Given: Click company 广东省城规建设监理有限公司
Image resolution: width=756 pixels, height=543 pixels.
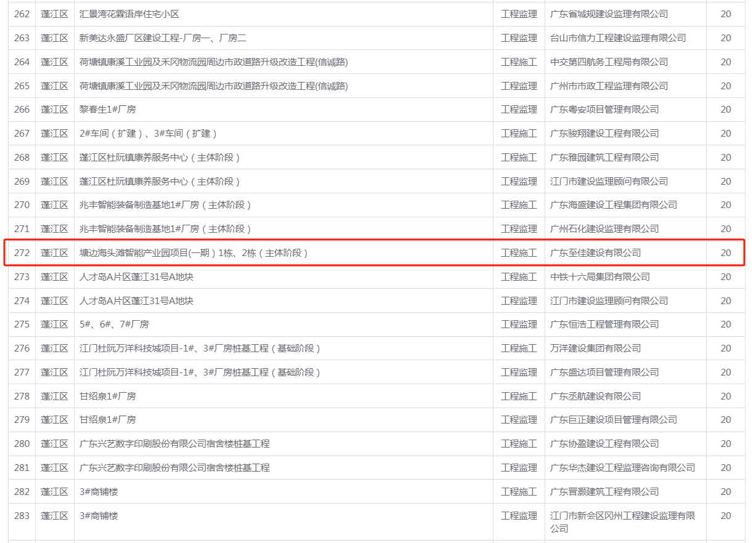Looking at the screenshot, I should [609, 14].
